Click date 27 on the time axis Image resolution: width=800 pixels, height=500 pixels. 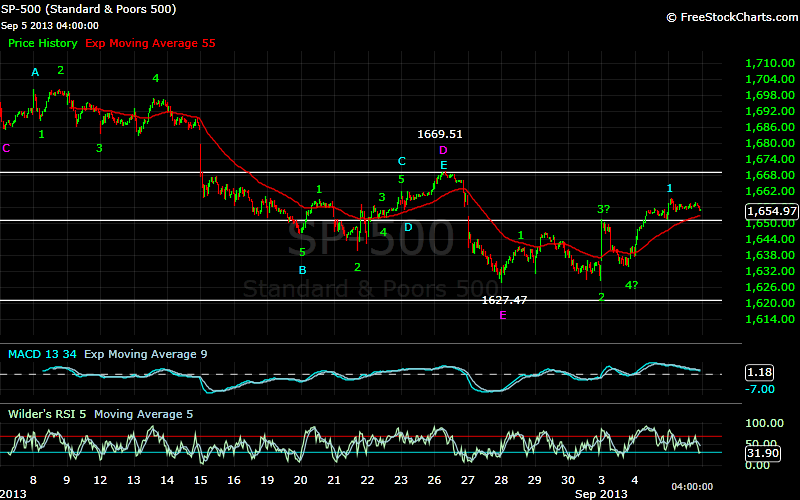[x=468, y=480]
